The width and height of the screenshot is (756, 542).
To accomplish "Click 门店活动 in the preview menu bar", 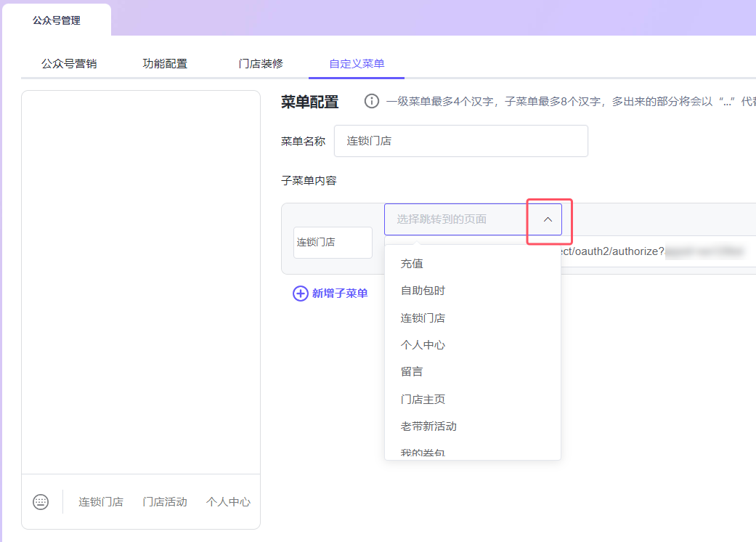I will pyautogui.click(x=165, y=502).
